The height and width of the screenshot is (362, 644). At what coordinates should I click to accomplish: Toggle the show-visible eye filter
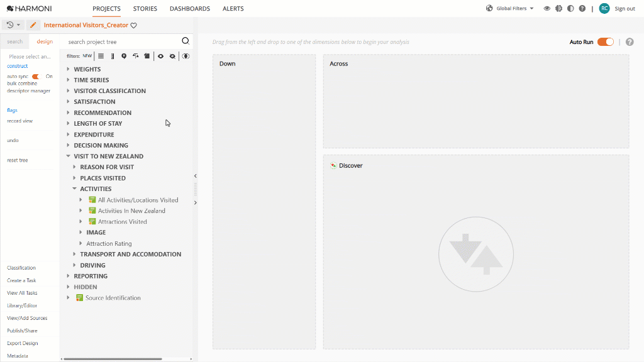click(x=160, y=56)
